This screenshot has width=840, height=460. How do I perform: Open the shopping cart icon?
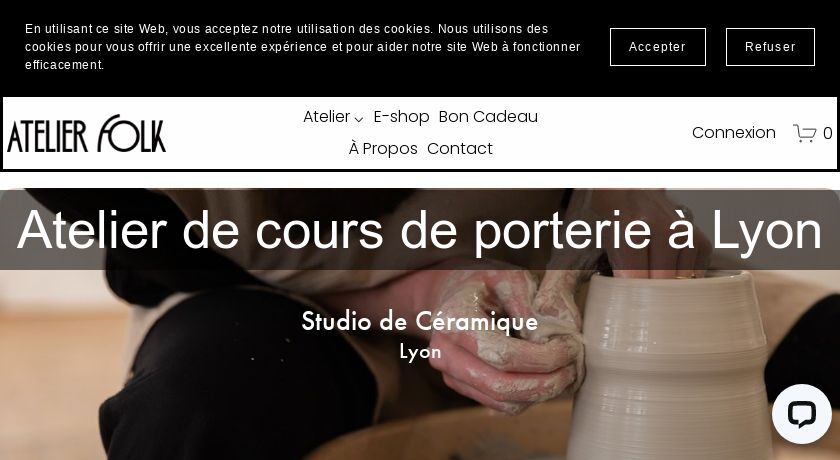[x=804, y=133]
